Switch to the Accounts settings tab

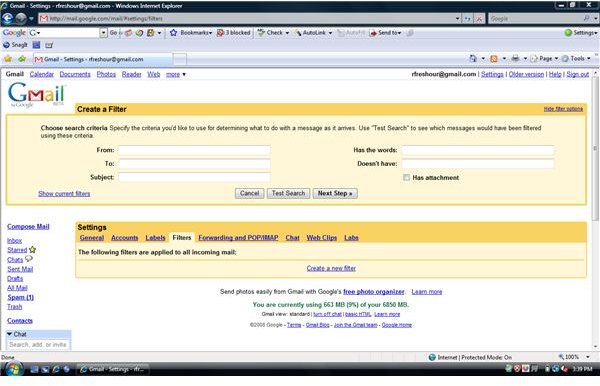[124, 238]
